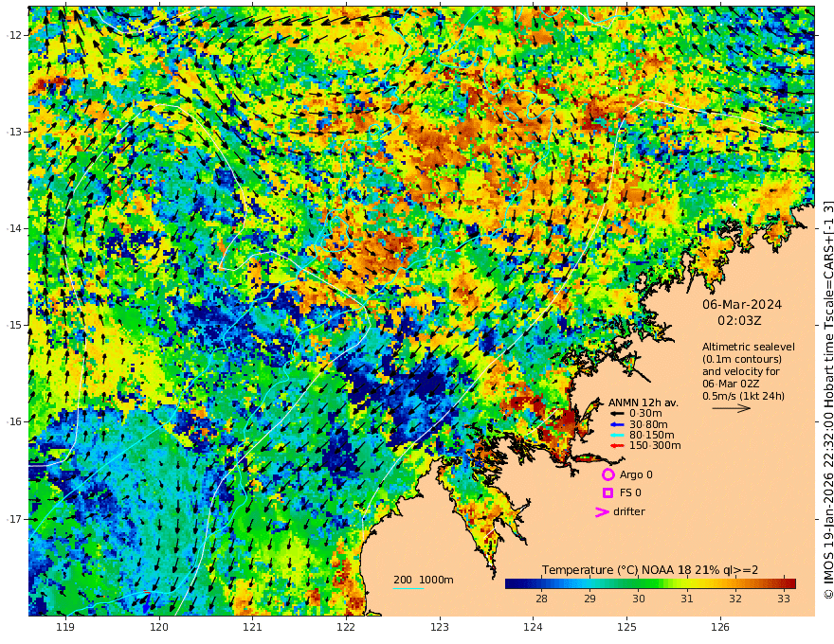Click the latitude axis label -17
Screen dimensions: 834x644
pos(14,519)
